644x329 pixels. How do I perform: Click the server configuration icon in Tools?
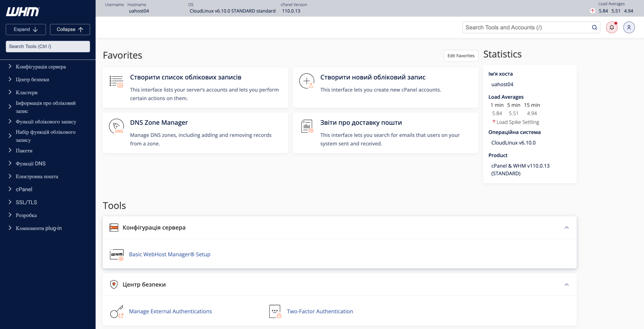[x=114, y=227]
